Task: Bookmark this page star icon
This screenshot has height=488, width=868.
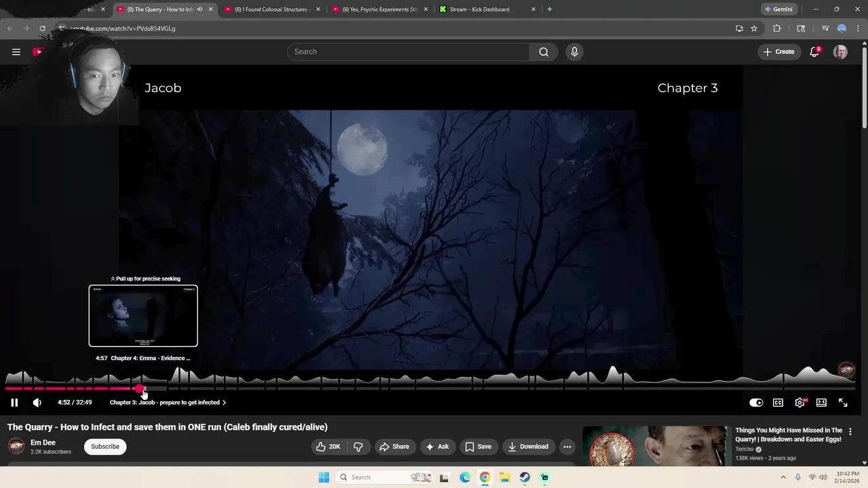Action: pyautogui.click(x=754, y=28)
